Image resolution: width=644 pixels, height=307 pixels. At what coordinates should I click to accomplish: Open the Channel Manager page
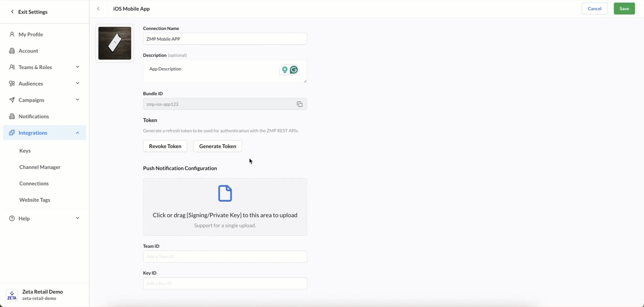(40, 167)
